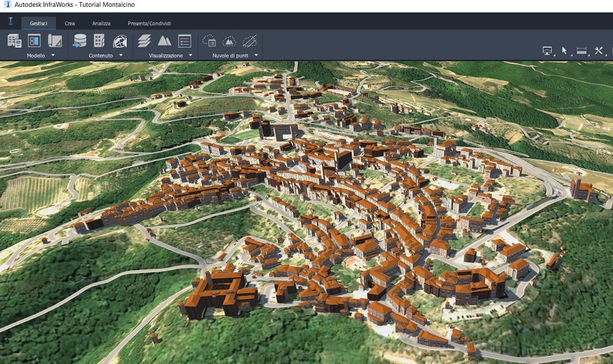Activate the ruler measurement tool

582,51
